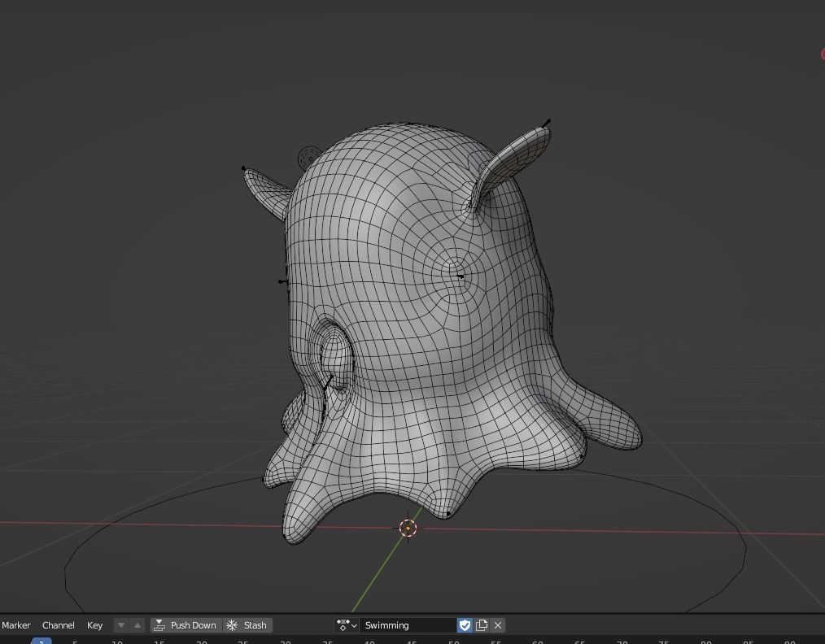Click the Swimming action name field

pos(408,625)
